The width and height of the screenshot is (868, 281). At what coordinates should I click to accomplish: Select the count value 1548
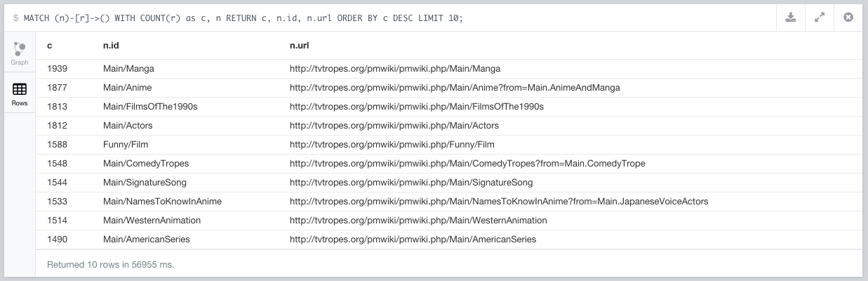pyautogui.click(x=58, y=164)
